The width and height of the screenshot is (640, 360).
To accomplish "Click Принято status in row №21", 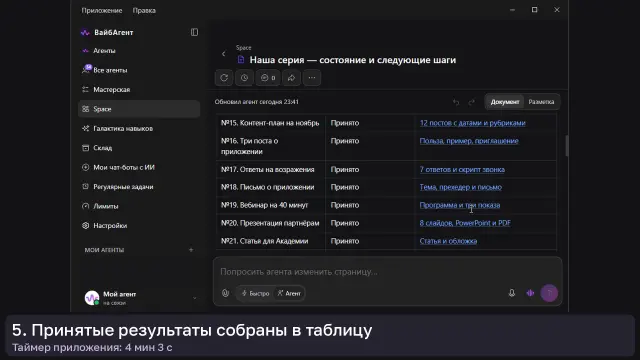I will [344, 241].
